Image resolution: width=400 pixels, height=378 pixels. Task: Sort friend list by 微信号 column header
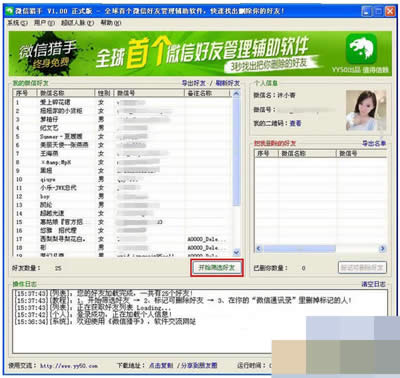pyautogui.click(x=149, y=93)
